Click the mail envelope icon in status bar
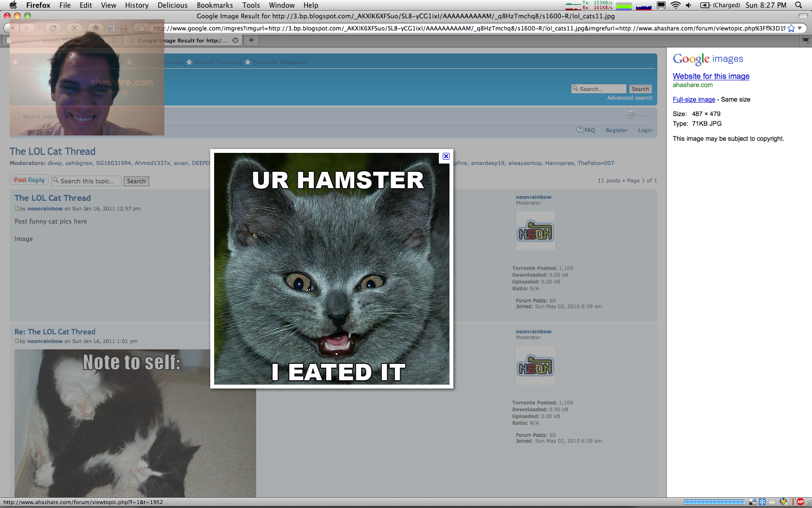Screen dimensions: 812x508 772,502
